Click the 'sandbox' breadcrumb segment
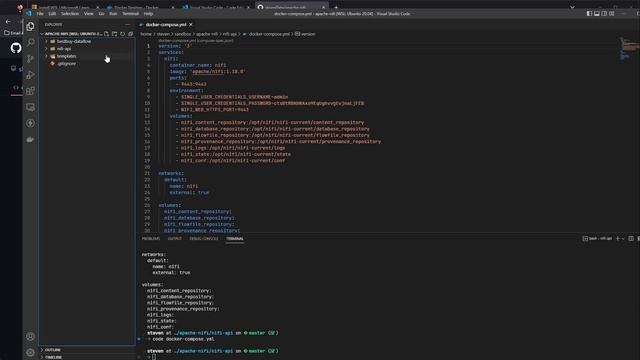Screen dimensions: 640x360 (x=183, y=34)
